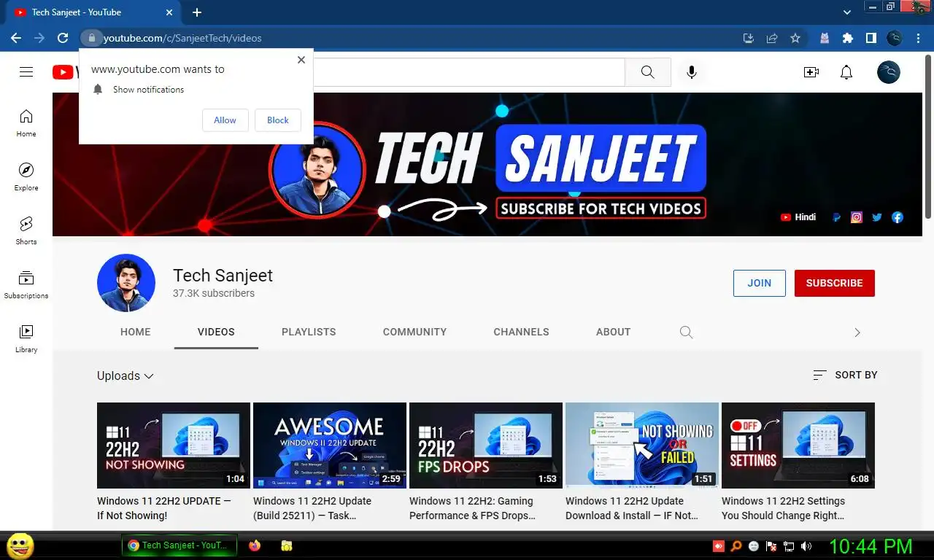
Task: Click the address bar URL
Action: 182,38
